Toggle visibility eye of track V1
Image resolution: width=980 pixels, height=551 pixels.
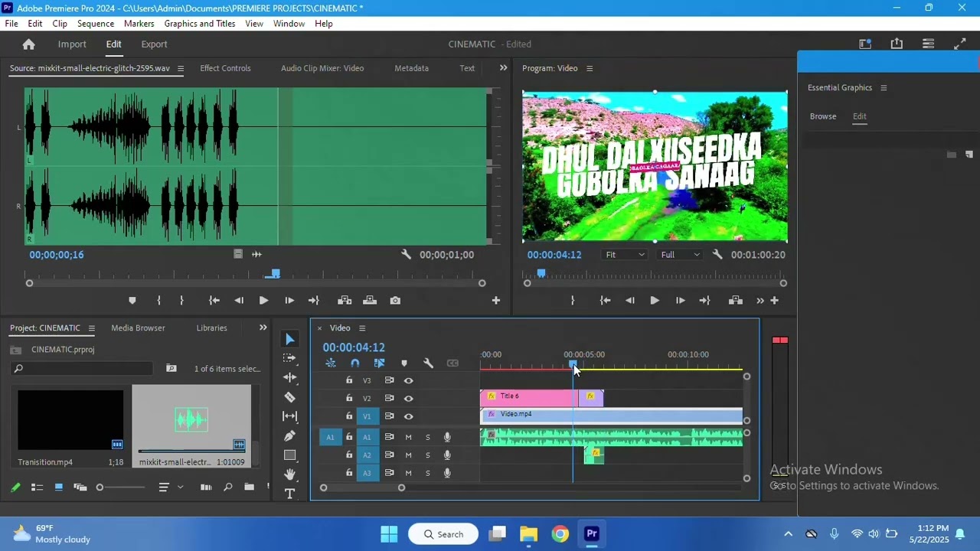tap(409, 416)
